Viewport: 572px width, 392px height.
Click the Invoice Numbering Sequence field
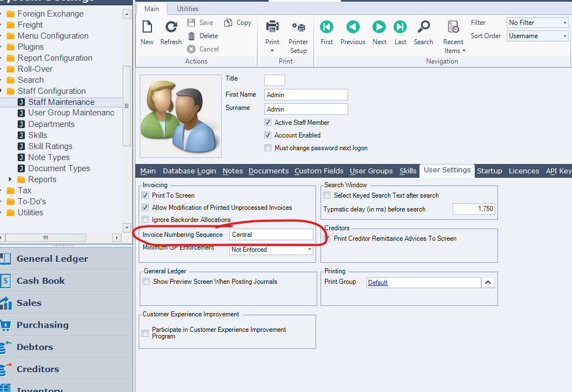tap(271, 235)
